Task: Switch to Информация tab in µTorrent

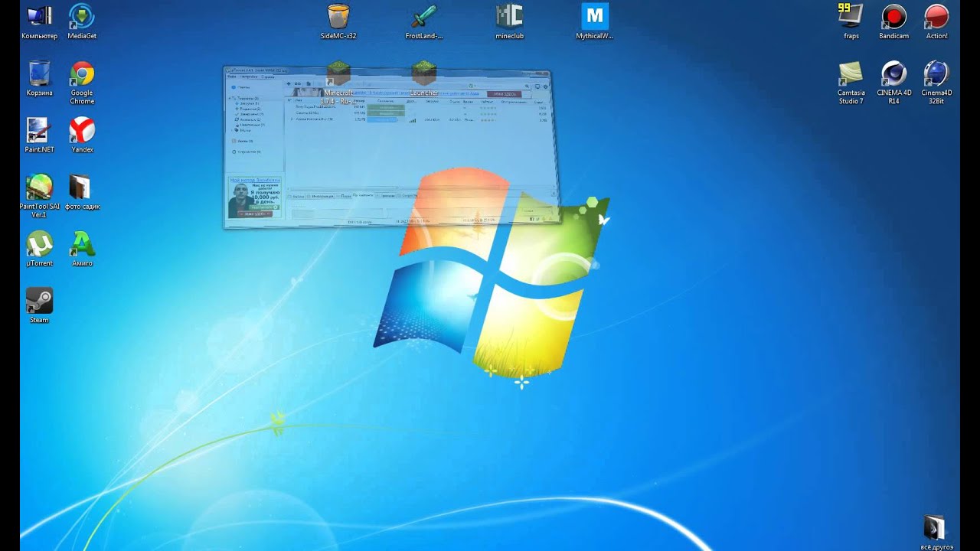Action: (321, 197)
